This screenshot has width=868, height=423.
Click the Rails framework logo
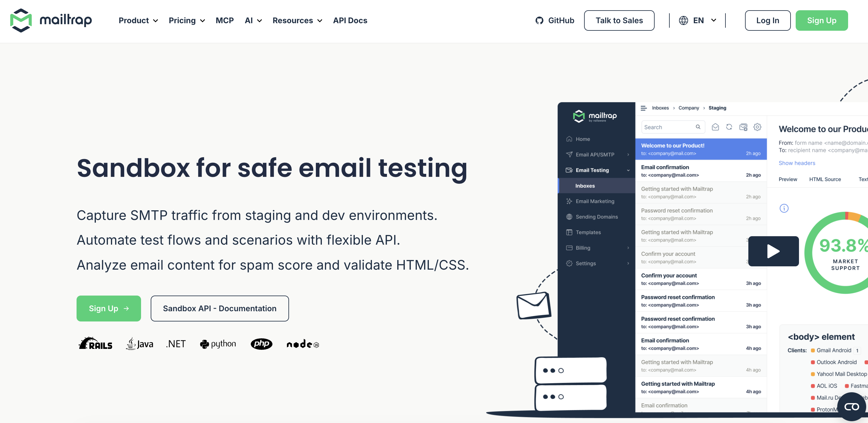tap(95, 343)
